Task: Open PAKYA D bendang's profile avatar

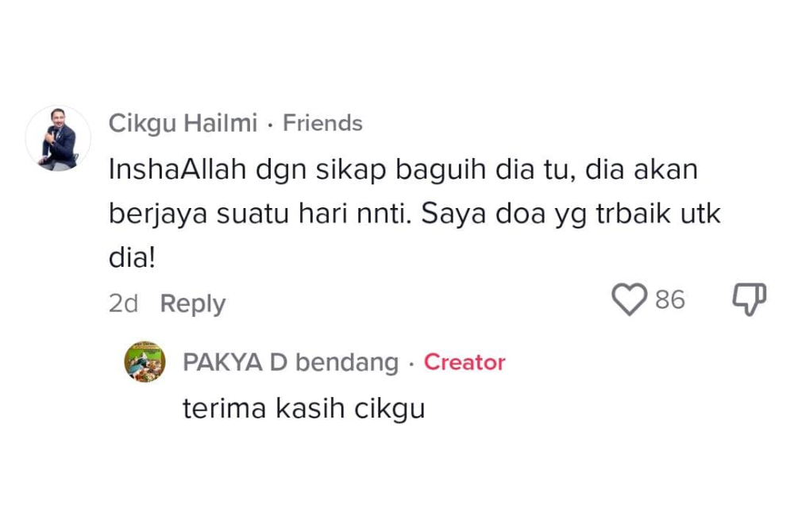Action: click(145, 362)
